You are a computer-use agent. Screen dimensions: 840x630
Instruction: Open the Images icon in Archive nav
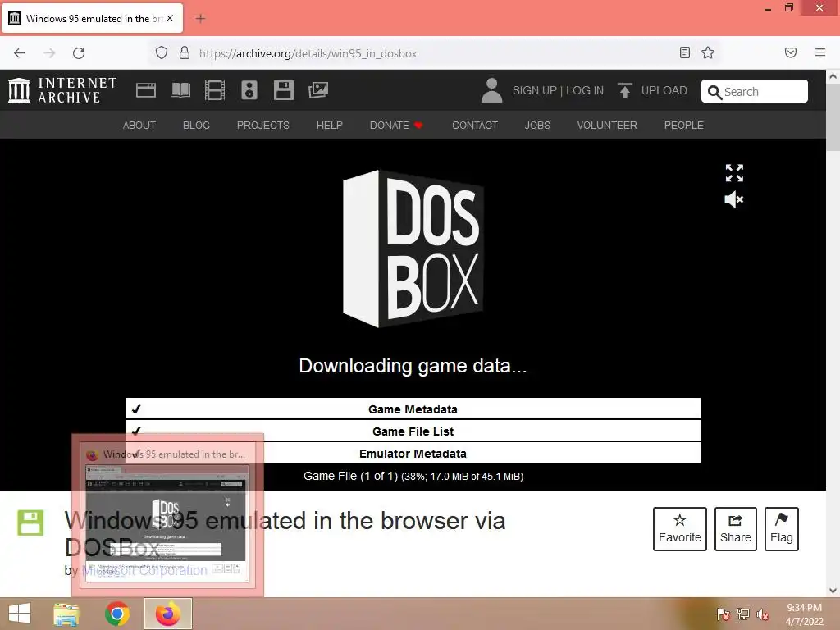(x=318, y=90)
